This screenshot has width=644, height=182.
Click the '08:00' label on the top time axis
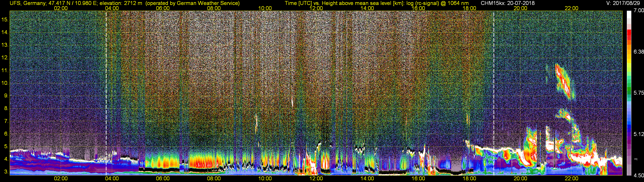click(x=214, y=8)
